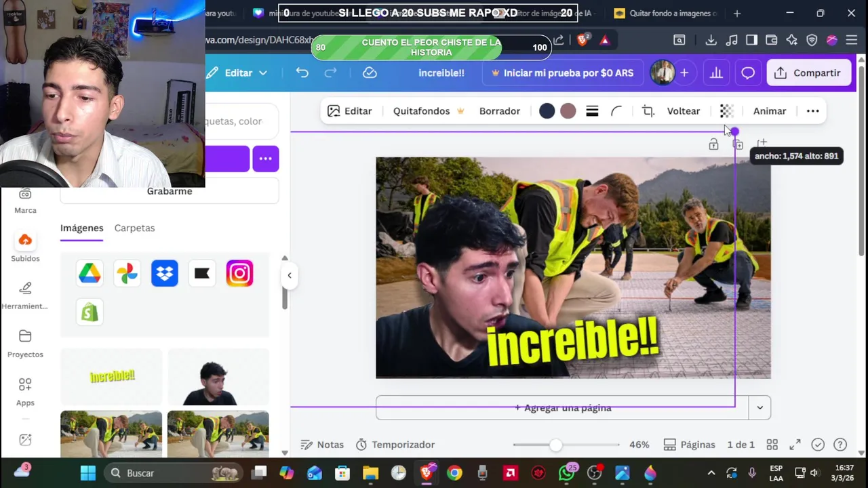Collapse the side panel arrow
868x488 pixels.
(x=290, y=275)
